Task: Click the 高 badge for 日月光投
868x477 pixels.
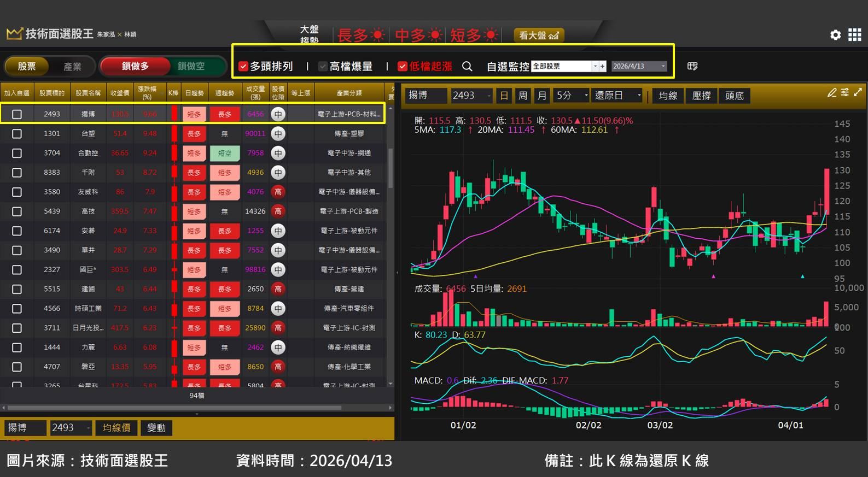Action: pyautogui.click(x=278, y=328)
